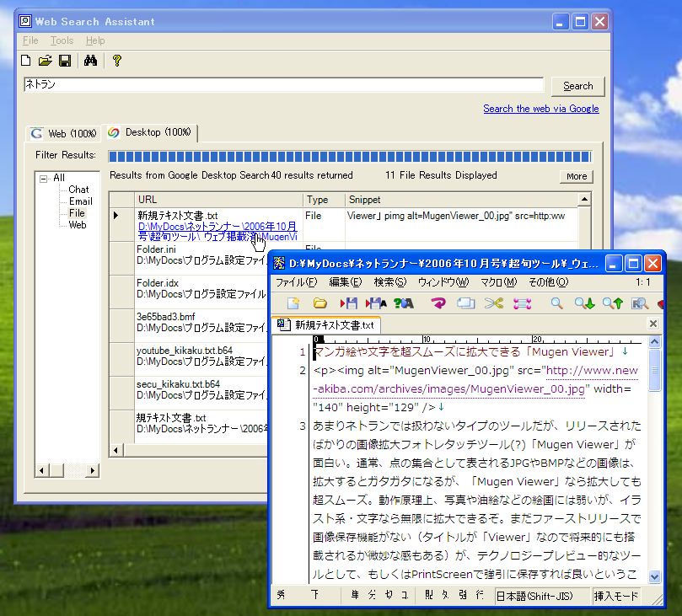Open the D:\MyDocs\ネットランナー file path link
Image resolution: width=682 pixels, height=616 pixels.
tap(217, 231)
